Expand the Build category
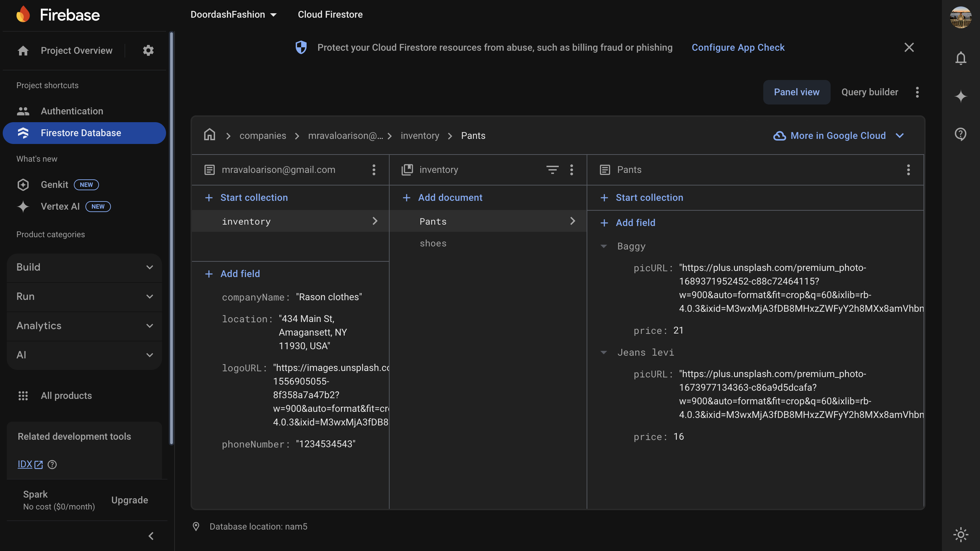Image resolution: width=980 pixels, height=551 pixels. pyautogui.click(x=84, y=267)
